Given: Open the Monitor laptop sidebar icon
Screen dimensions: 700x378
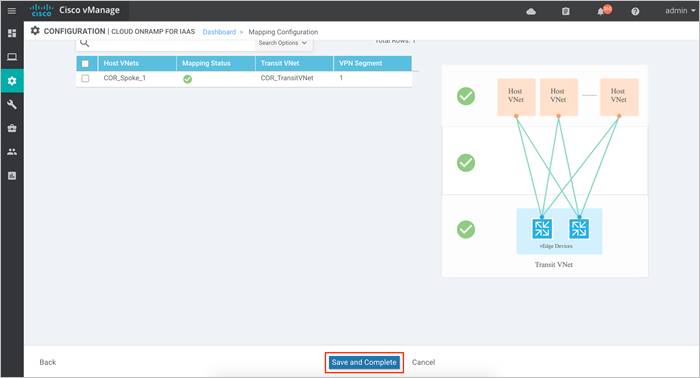Looking at the screenshot, I should 12,57.
